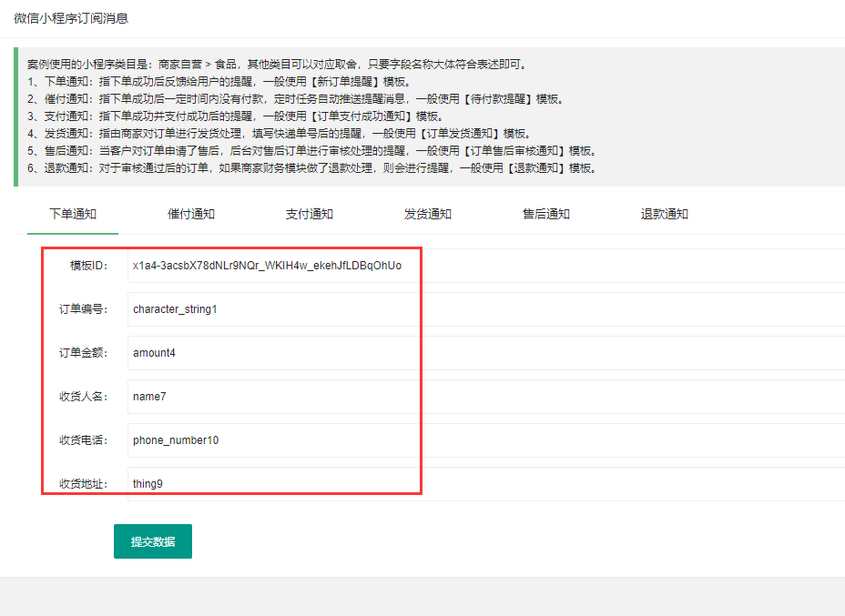
Task: Click the 提交数据 submit button
Action: [153, 541]
